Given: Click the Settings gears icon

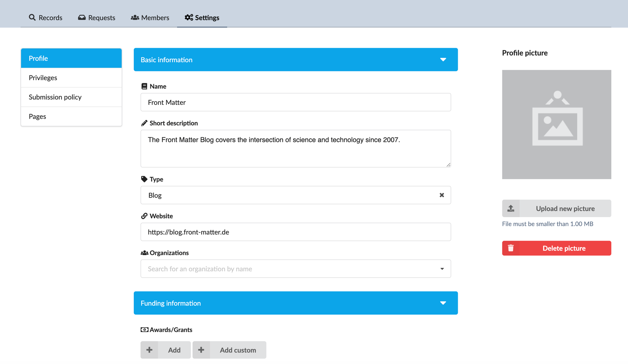Looking at the screenshot, I should [189, 17].
